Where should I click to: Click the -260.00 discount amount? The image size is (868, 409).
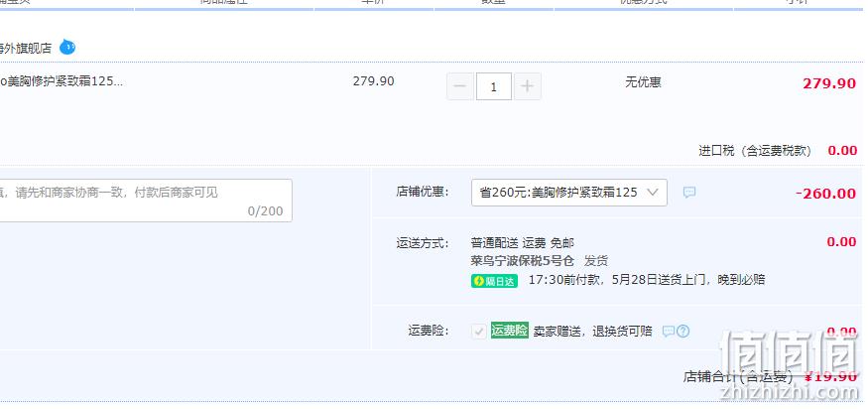(826, 194)
